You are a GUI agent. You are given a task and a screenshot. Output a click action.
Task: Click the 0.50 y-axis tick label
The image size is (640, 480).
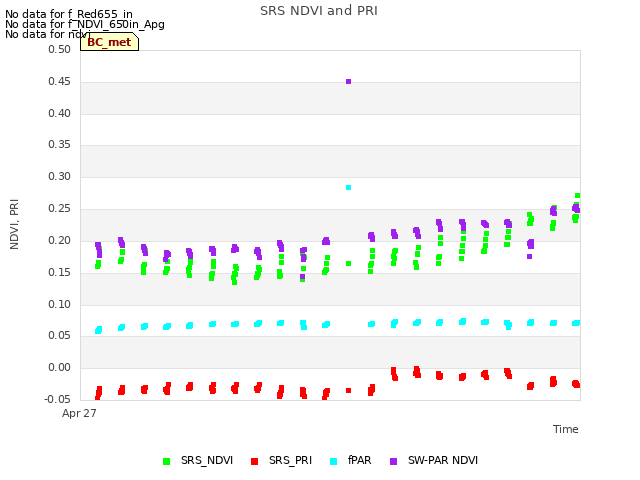60,49
